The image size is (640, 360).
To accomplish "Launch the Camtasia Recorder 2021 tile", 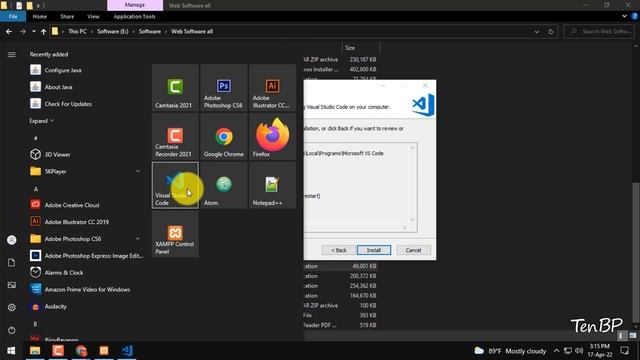I will click(x=175, y=136).
